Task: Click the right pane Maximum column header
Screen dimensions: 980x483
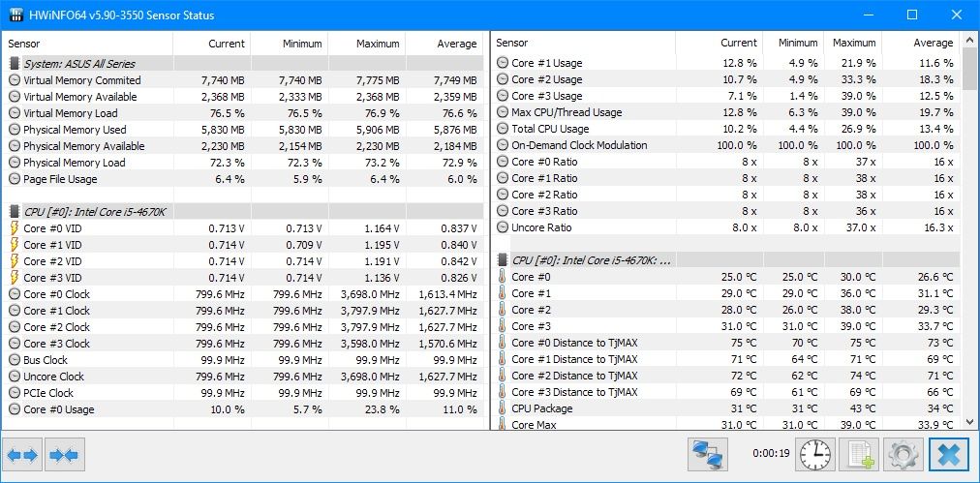Action: [853, 44]
